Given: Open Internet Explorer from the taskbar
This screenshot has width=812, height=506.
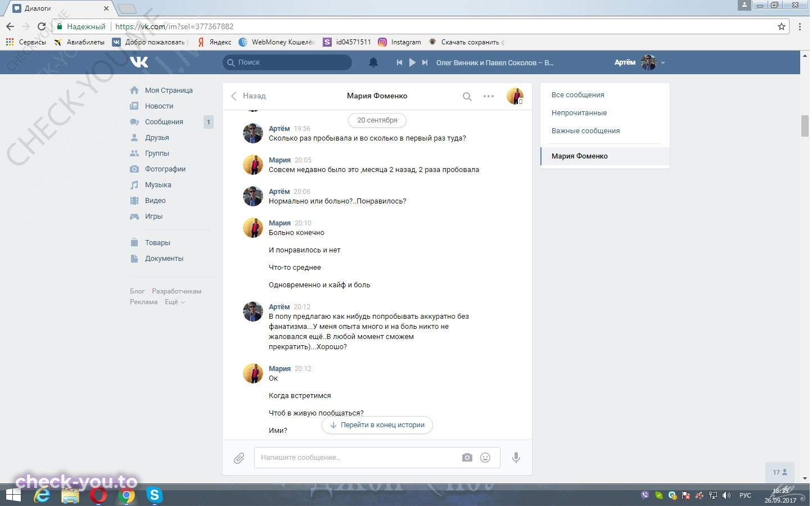Looking at the screenshot, I should [42, 496].
